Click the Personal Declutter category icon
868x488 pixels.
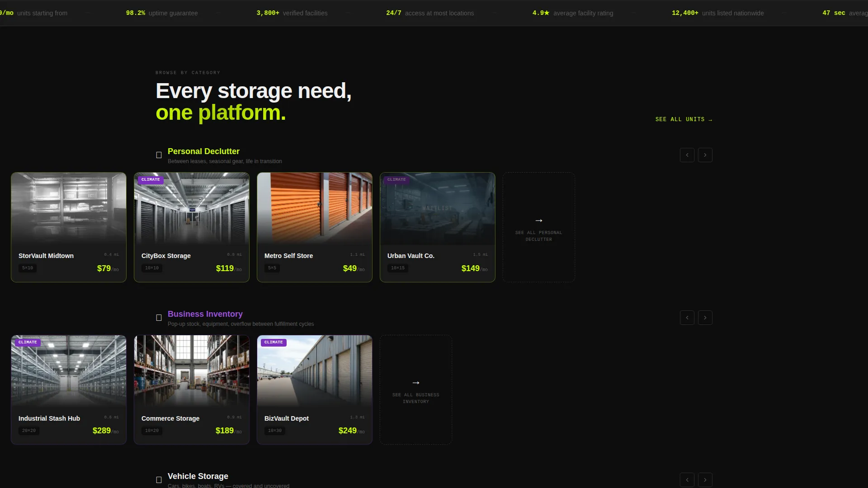(159, 155)
